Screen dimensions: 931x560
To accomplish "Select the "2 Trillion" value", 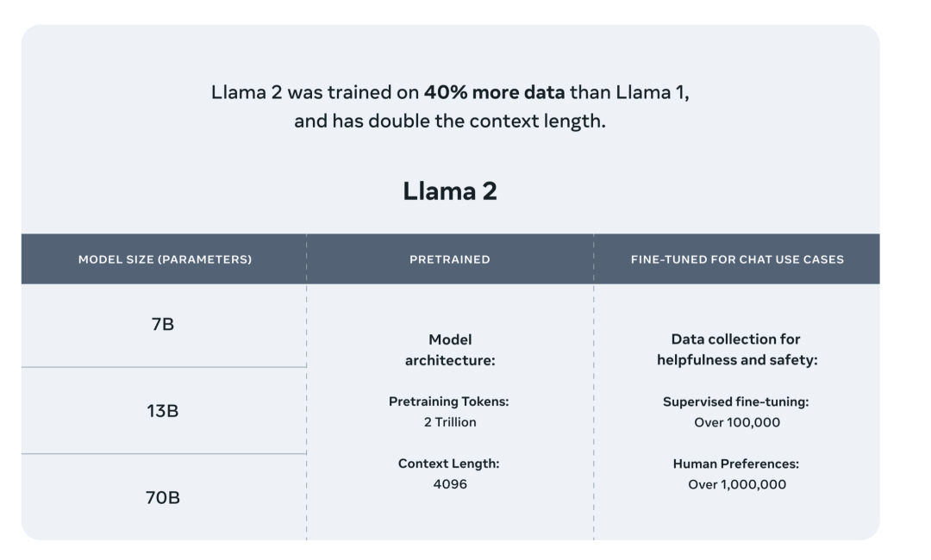I will pyautogui.click(x=449, y=422).
